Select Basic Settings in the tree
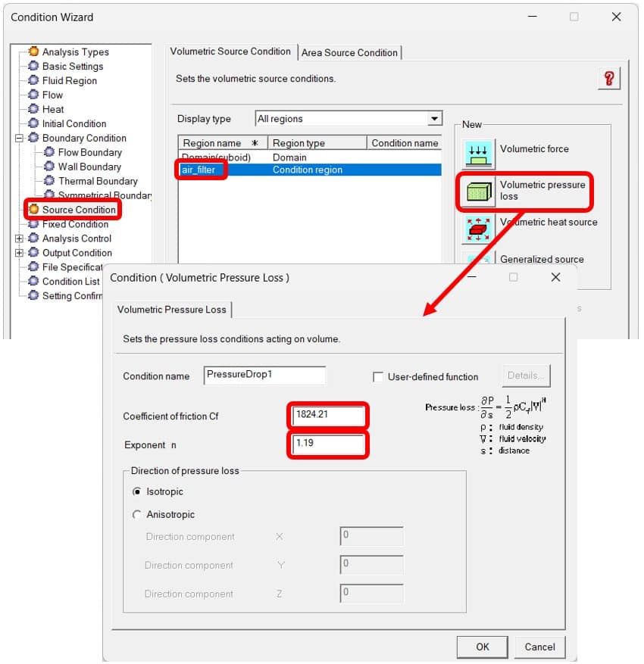The image size is (644, 664). (73, 66)
